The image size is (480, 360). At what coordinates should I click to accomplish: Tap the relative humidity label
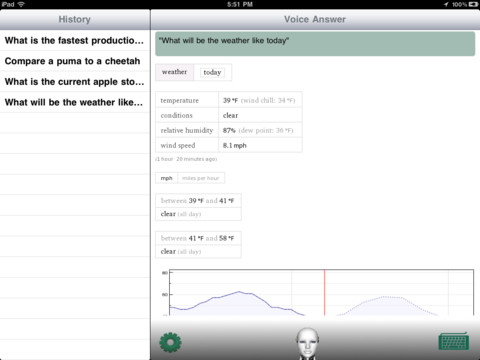point(187,130)
